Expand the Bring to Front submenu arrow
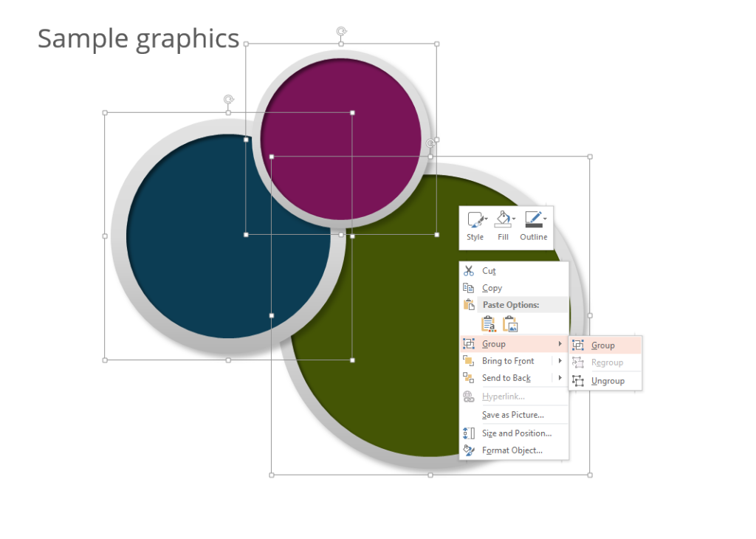The image size is (756, 539). pyautogui.click(x=560, y=361)
